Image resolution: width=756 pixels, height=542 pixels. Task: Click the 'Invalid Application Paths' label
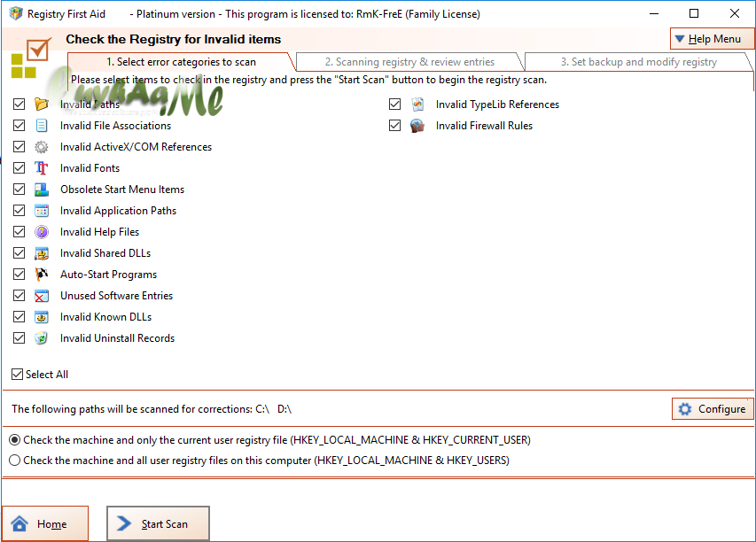tap(118, 211)
